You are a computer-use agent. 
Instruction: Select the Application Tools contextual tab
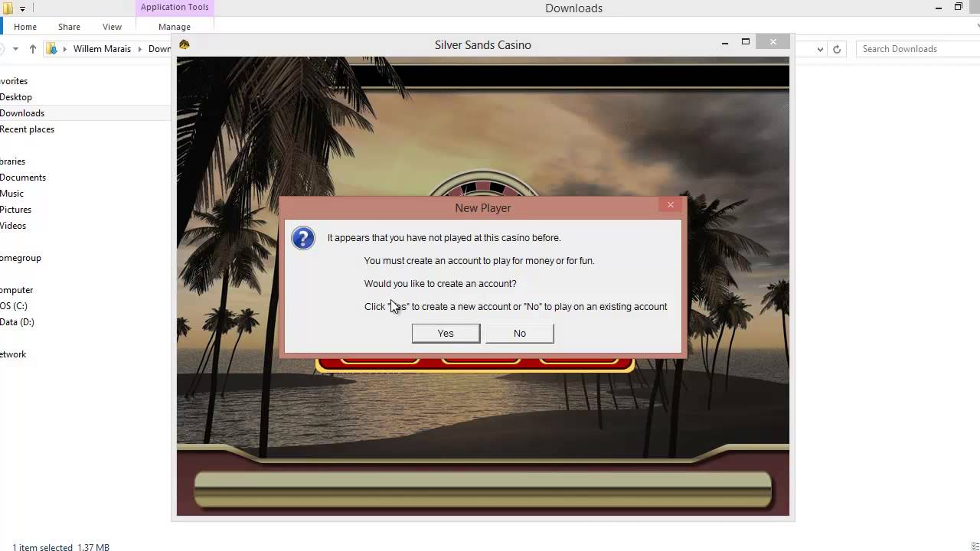175,7
